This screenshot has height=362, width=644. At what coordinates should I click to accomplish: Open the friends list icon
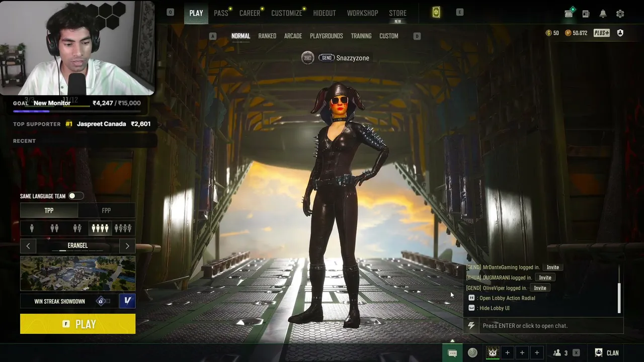coord(557,353)
